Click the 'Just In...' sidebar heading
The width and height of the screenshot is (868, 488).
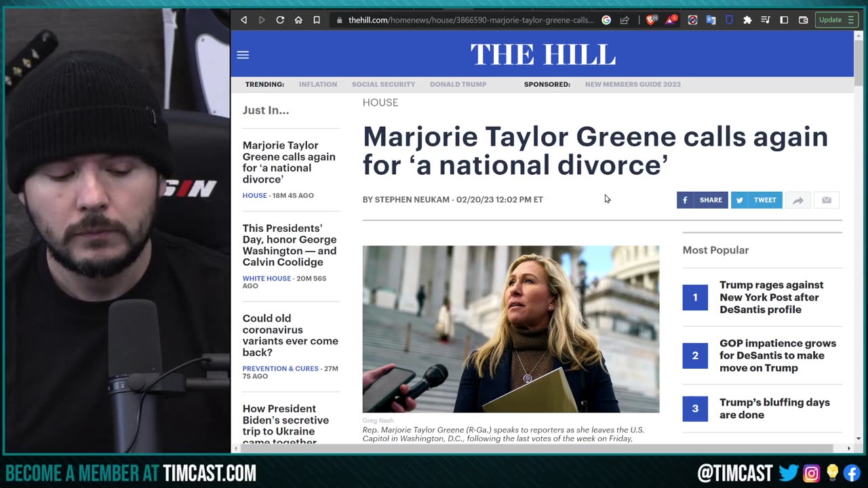[266, 110]
